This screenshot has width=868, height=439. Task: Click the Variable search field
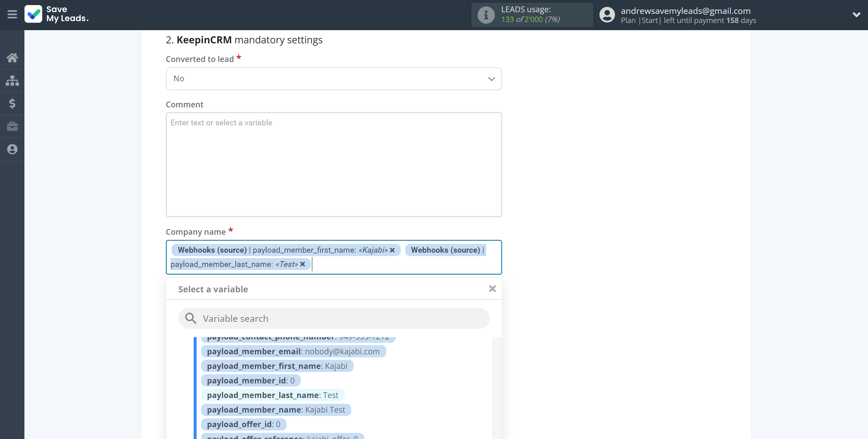(334, 318)
